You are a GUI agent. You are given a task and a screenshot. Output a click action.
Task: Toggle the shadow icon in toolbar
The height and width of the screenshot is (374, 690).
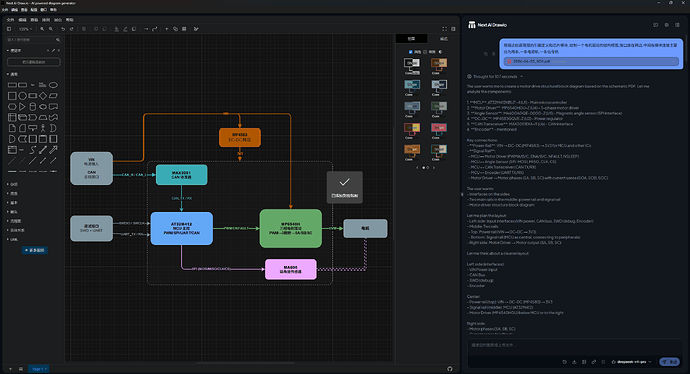pos(134,29)
